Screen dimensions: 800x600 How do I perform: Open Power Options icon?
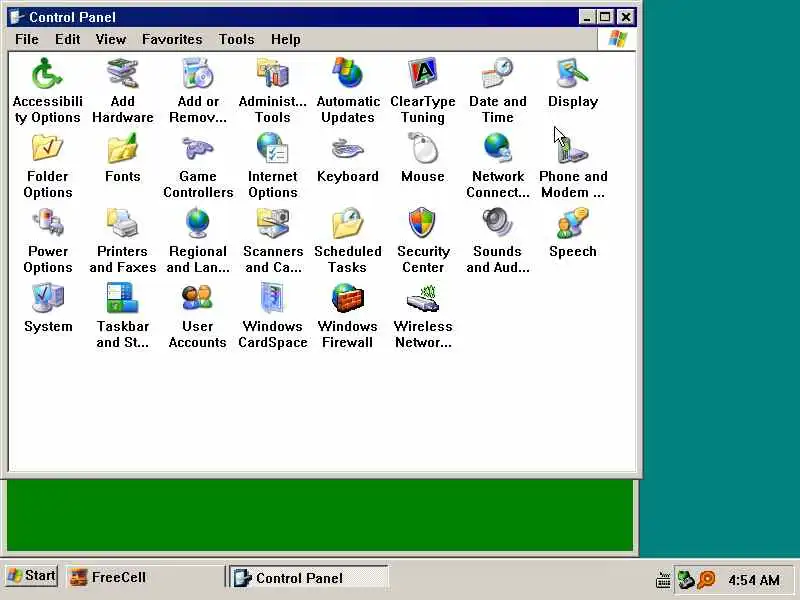(x=47, y=223)
